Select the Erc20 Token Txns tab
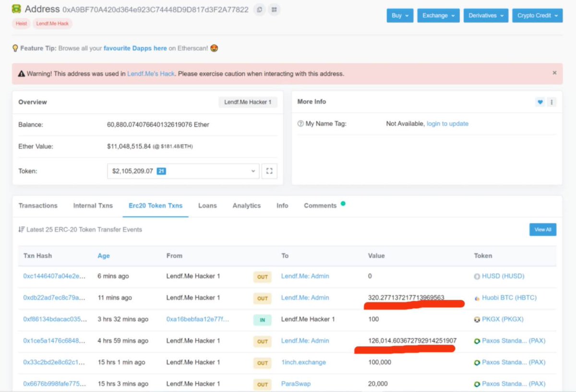This screenshot has height=392, width=576. (x=156, y=205)
